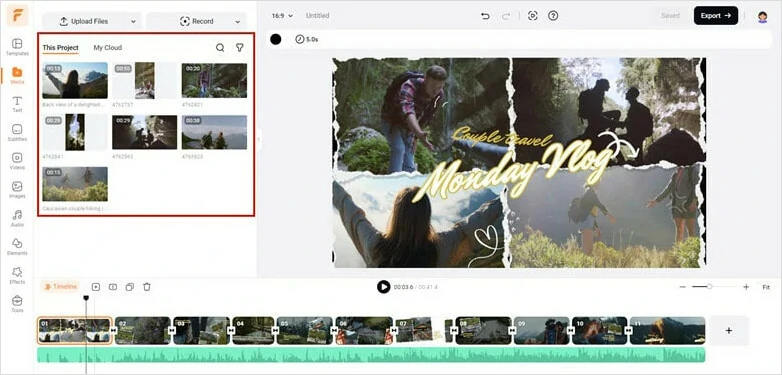Viewport: 782px width, 375px height.
Task: Open the Videos sidebar panel
Action: click(x=17, y=161)
